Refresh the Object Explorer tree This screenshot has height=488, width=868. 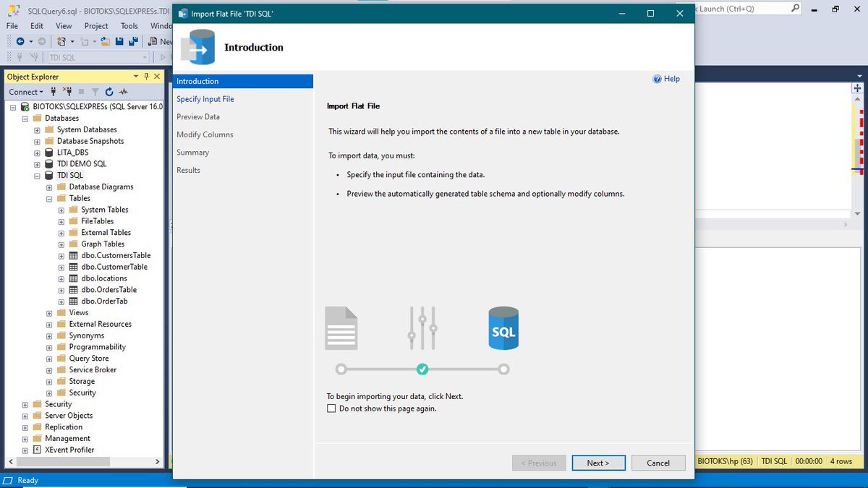pos(109,92)
